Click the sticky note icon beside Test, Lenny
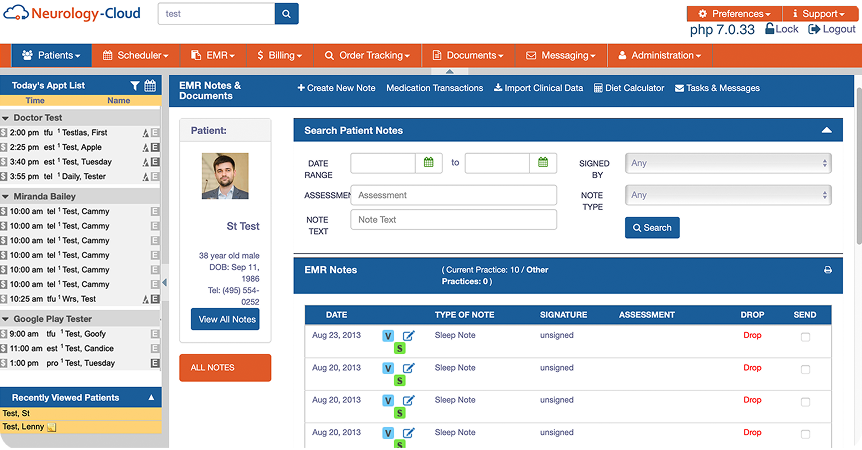 51,427
